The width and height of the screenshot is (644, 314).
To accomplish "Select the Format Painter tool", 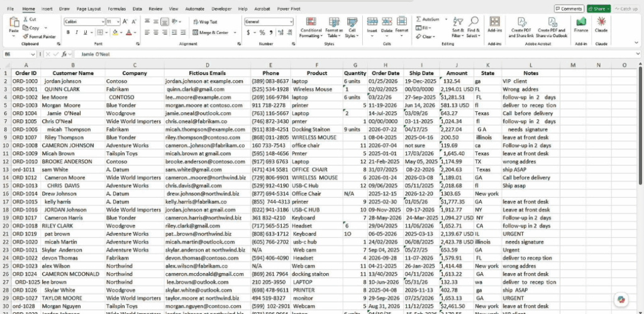I will click(x=40, y=36).
